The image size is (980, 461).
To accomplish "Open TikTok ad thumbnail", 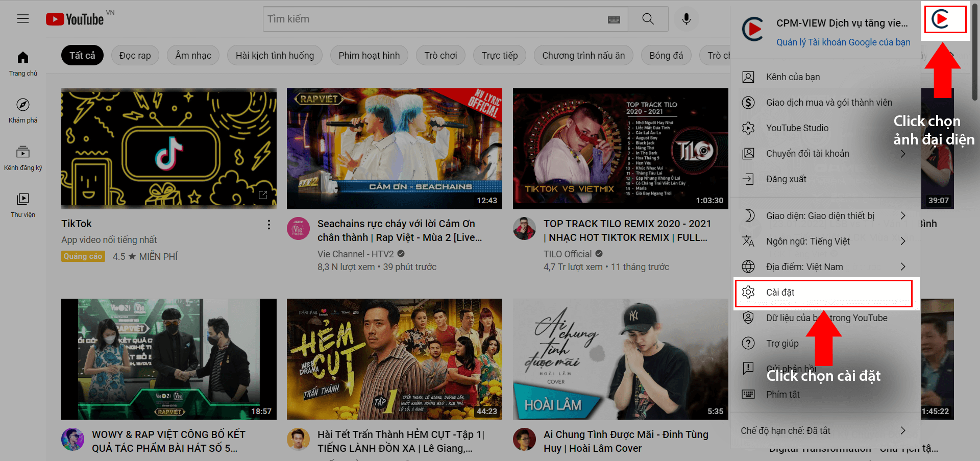I will pos(169,148).
